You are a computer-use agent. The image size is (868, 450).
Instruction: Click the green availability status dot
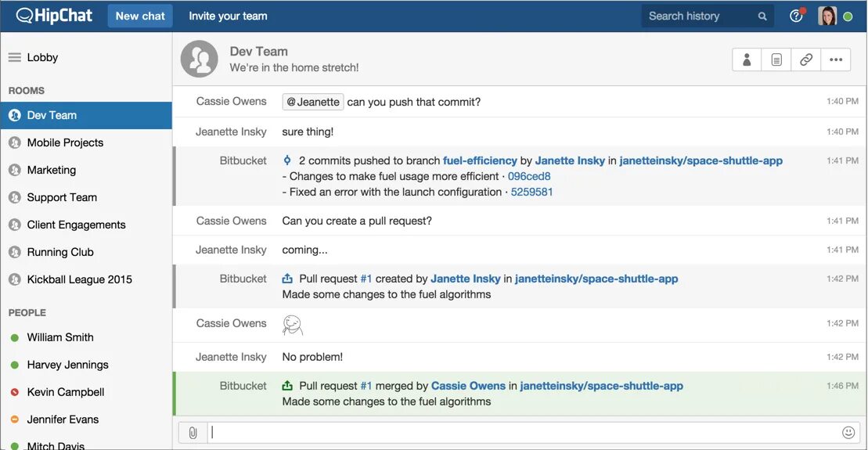848,16
